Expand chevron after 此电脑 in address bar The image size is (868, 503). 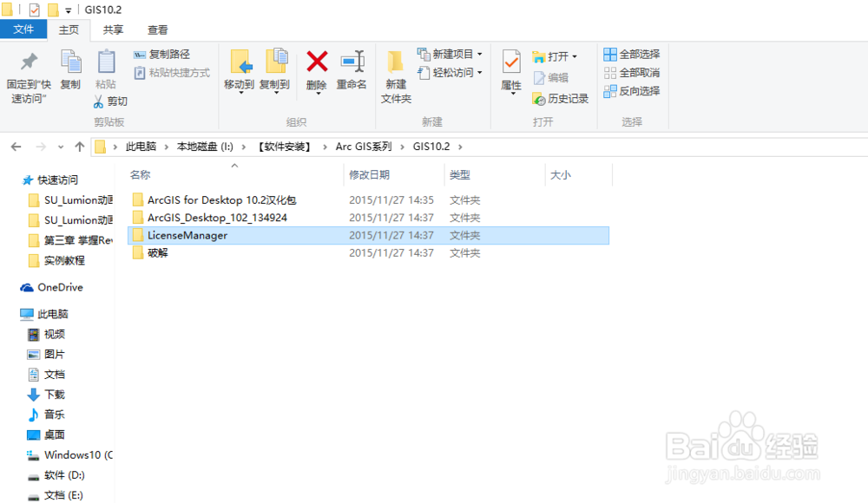tap(166, 147)
